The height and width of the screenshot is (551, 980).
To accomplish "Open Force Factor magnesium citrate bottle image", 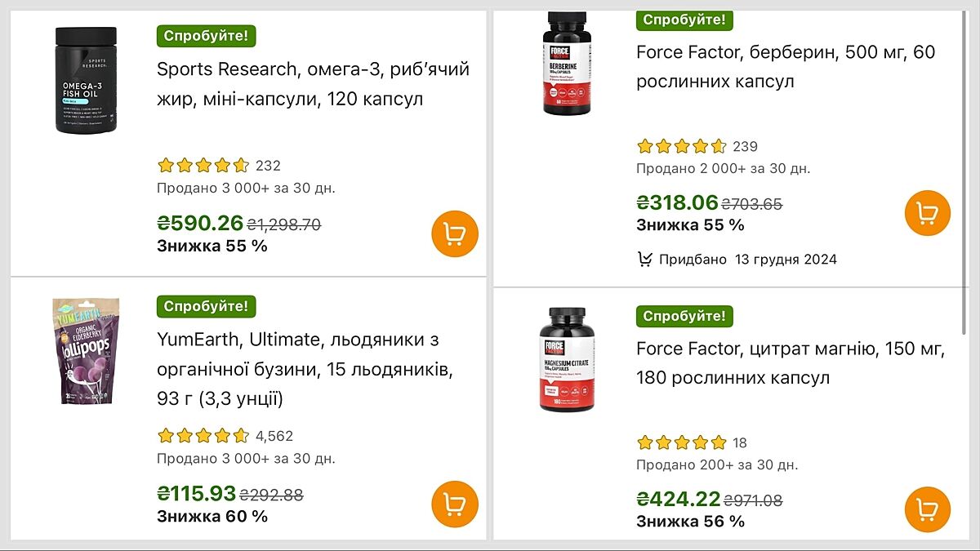I will point(567,360).
